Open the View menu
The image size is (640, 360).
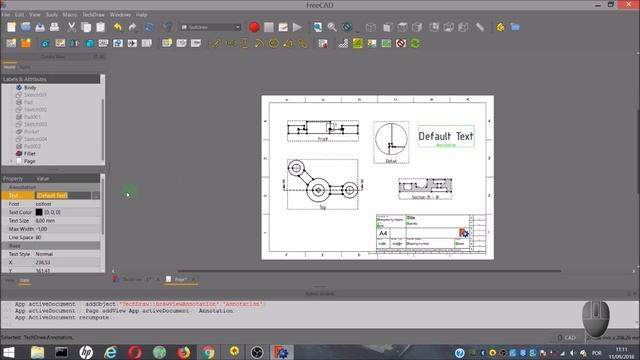tap(35, 15)
